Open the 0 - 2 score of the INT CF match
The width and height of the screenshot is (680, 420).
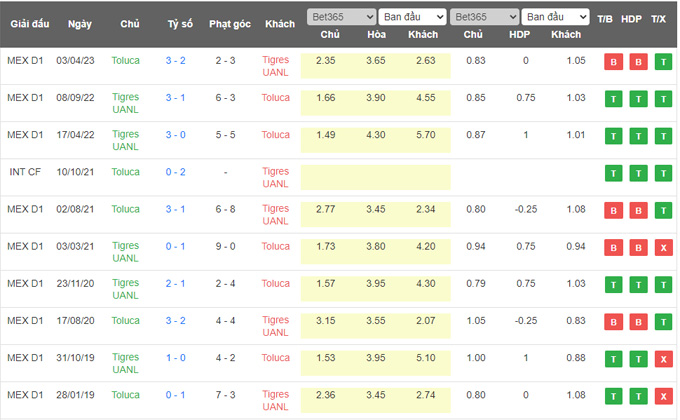click(175, 172)
